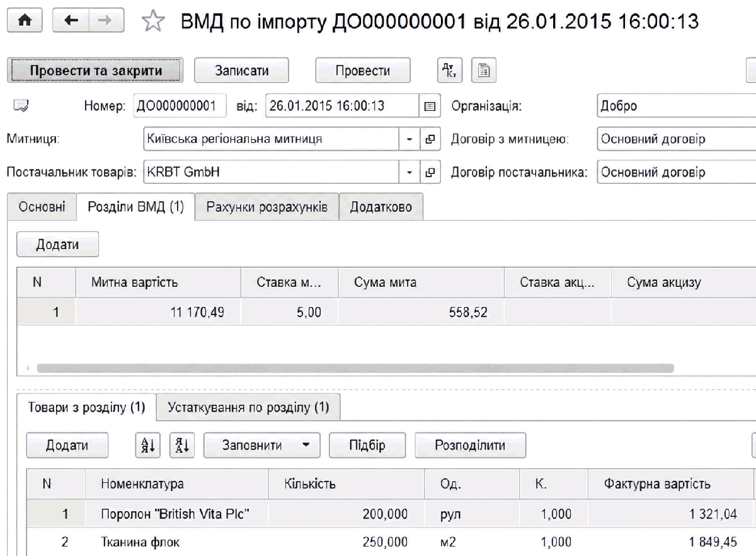Select Ставка мита cell 5,00

pyautogui.click(x=290, y=311)
